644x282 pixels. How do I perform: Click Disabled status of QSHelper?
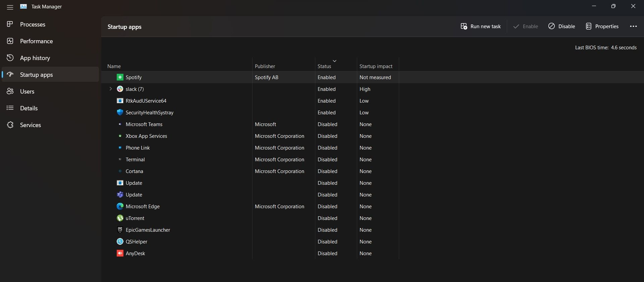(x=327, y=241)
